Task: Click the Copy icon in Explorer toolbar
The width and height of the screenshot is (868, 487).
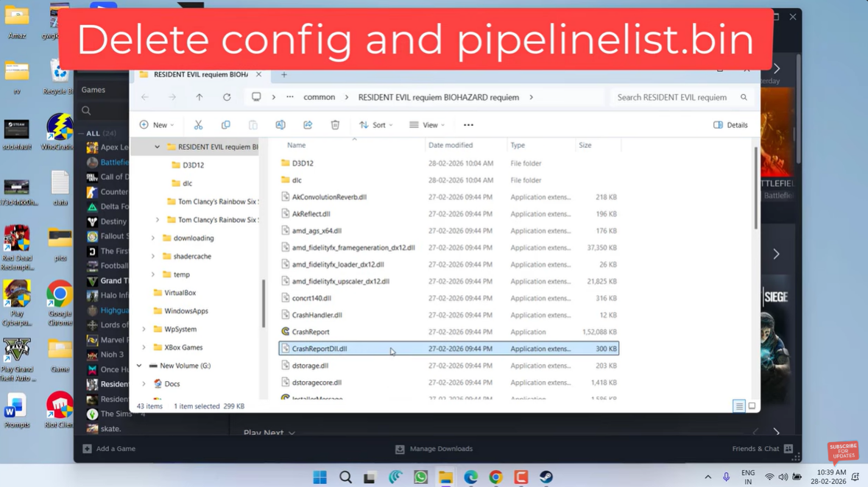Action: click(x=226, y=125)
